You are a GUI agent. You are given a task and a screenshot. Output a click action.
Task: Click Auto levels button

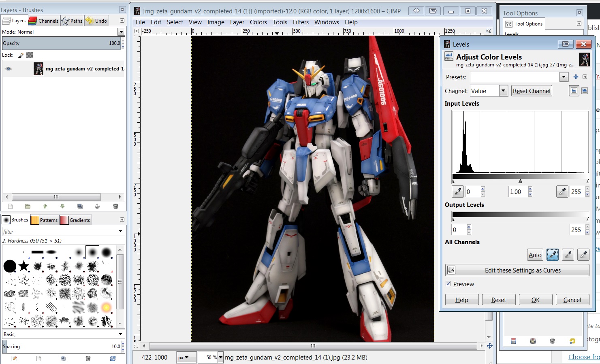click(535, 255)
